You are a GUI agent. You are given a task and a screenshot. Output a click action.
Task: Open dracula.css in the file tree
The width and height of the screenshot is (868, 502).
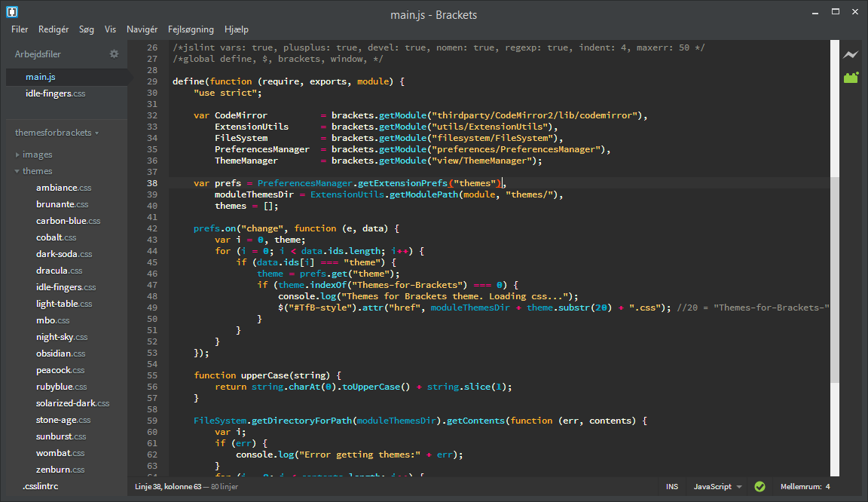tap(59, 271)
